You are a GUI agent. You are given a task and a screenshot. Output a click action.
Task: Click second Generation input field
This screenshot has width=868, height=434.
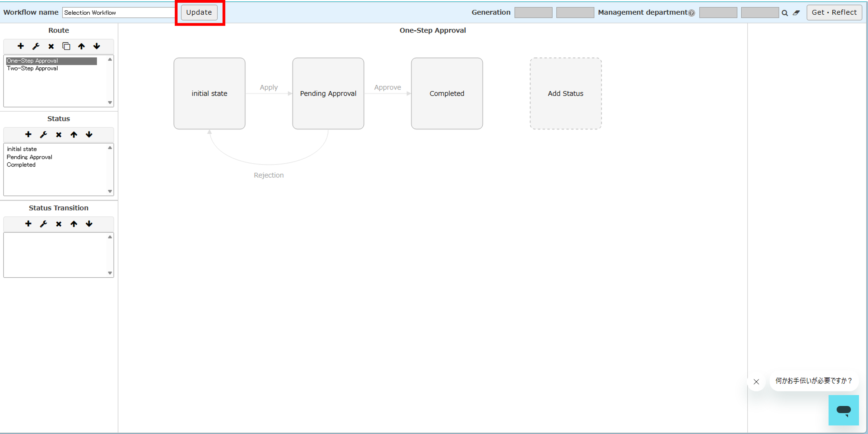coord(575,12)
